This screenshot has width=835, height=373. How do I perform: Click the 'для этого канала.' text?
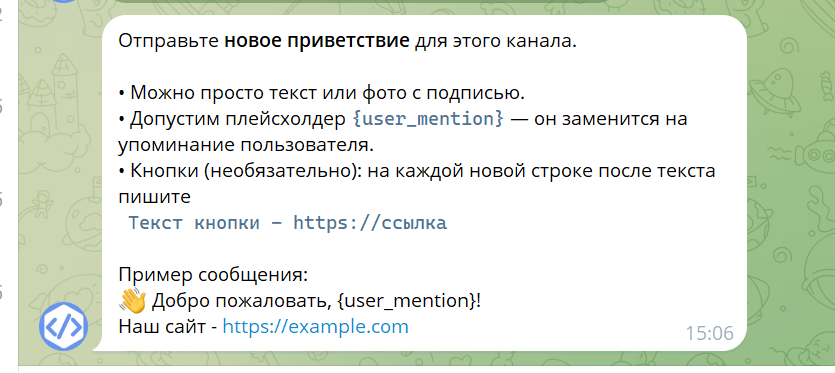point(496,42)
